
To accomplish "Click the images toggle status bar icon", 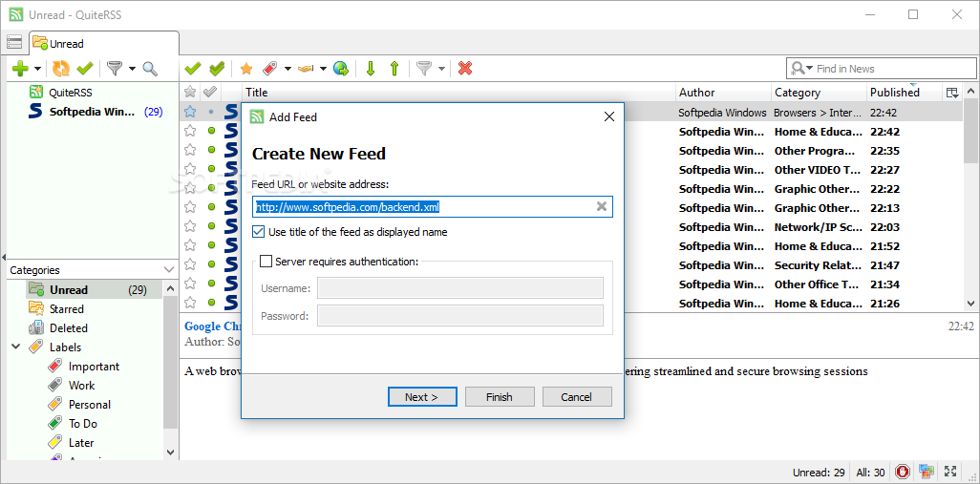I will coord(927,472).
